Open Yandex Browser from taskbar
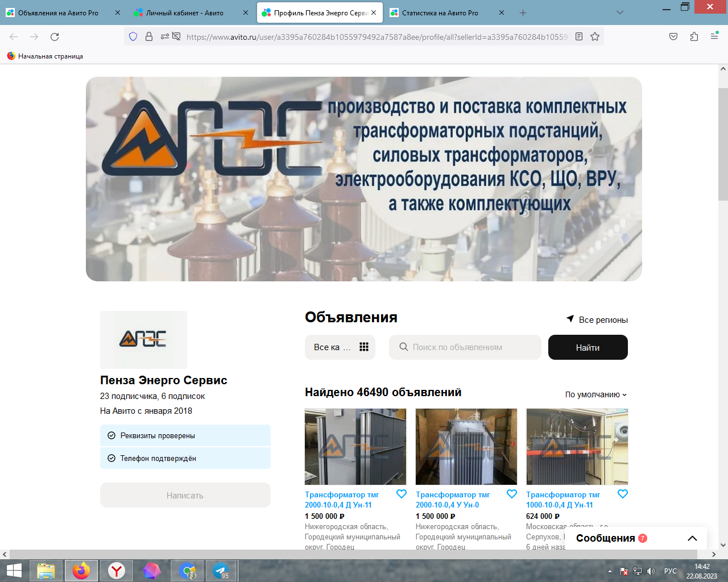Screen dimensions: 728x582 [x=117, y=571]
